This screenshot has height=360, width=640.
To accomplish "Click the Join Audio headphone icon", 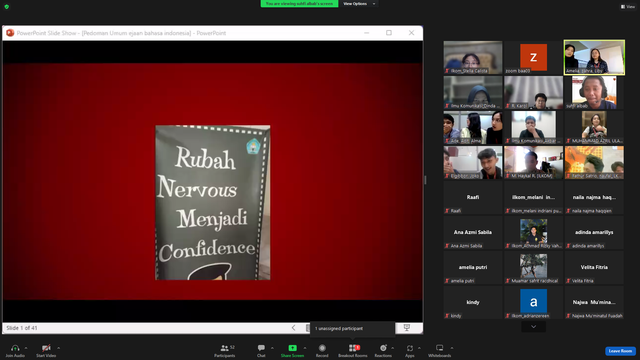I will coord(15,348).
